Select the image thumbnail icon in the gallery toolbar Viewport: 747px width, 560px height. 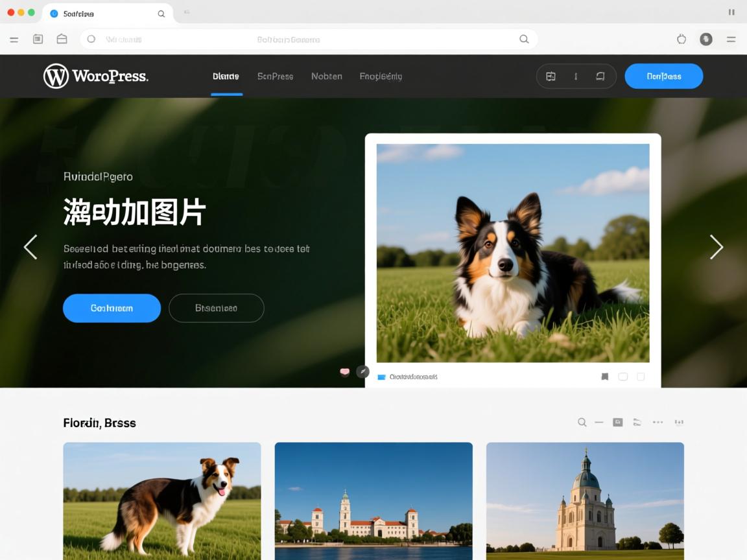pyautogui.click(x=617, y=422)
